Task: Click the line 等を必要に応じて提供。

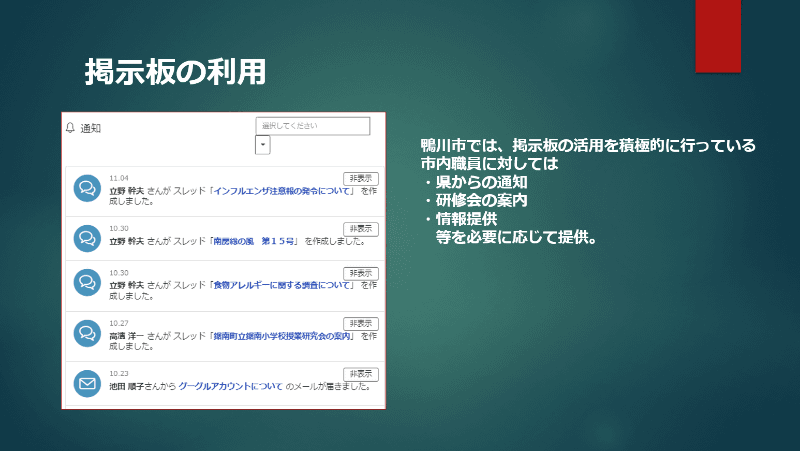Action: pos(516,237)
